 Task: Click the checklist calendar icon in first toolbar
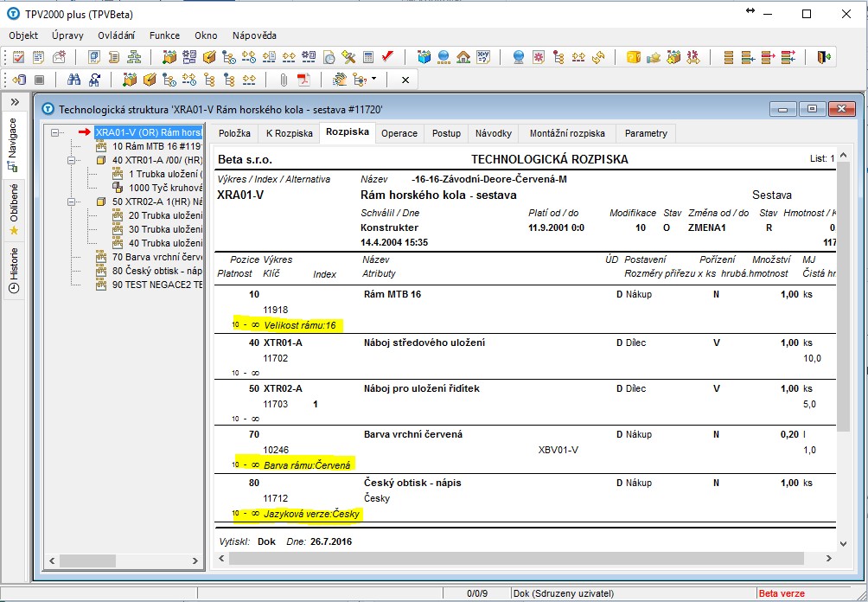(18, 56)
